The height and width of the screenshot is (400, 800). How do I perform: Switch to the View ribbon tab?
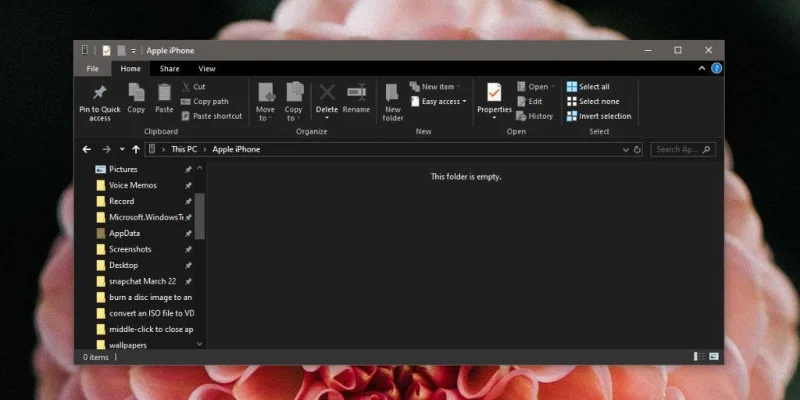(x=207, y=69)
